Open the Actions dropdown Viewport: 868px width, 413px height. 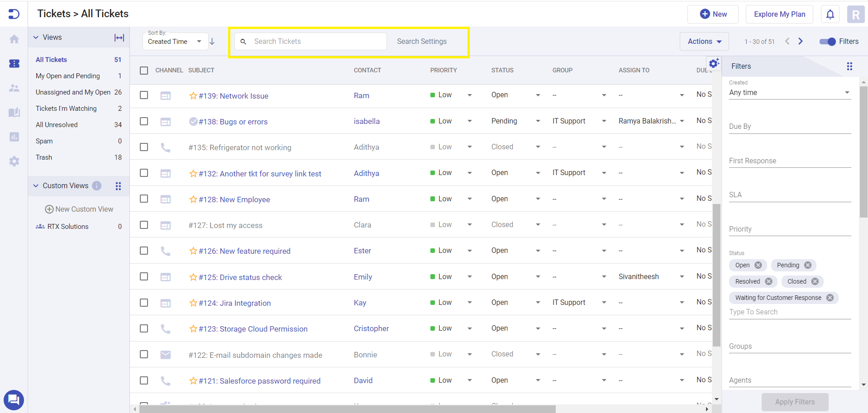(704, 41)
